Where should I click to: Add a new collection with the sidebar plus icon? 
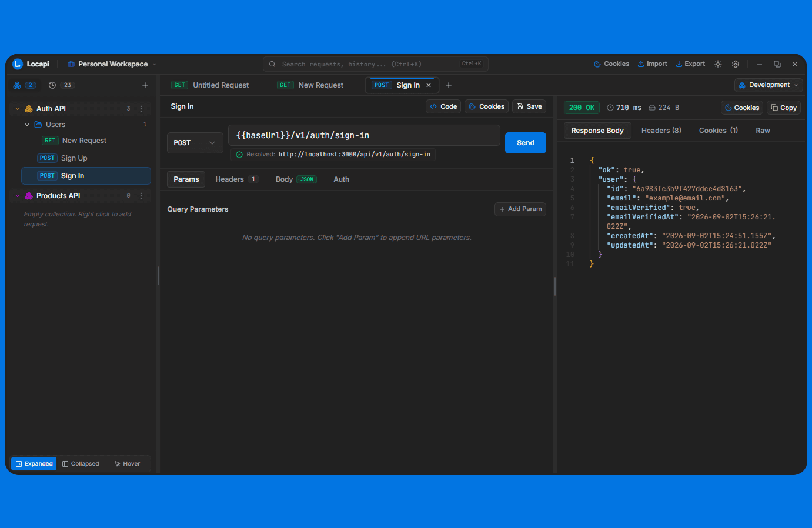(x=145, y=85)
